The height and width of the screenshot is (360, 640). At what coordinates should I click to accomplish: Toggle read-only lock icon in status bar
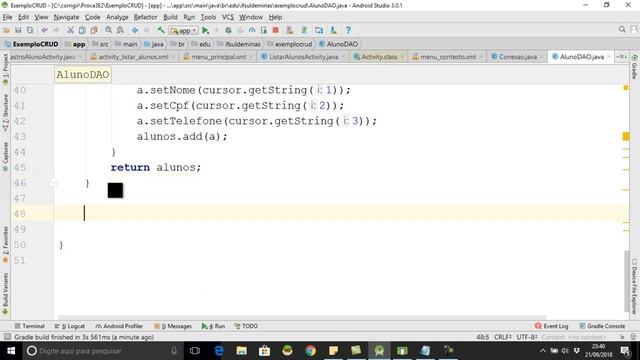coord(622,337)
